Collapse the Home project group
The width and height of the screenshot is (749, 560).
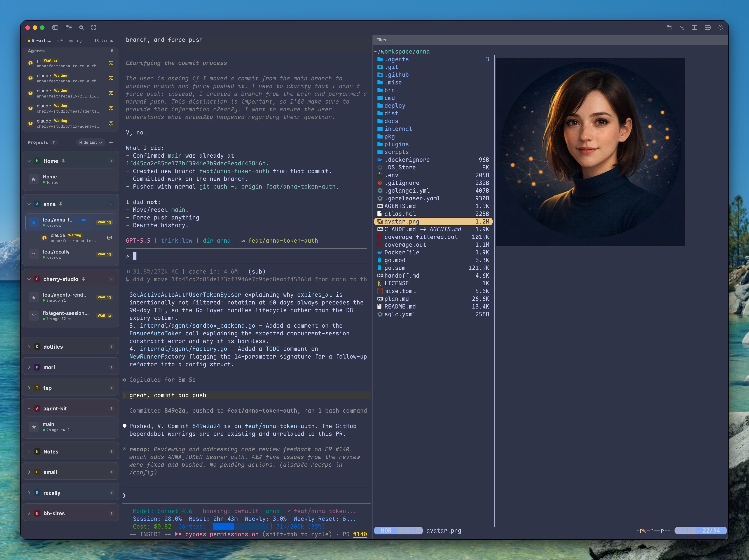(x=29, y=161)
